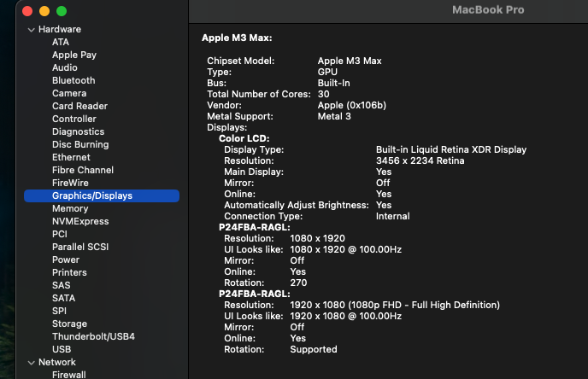Select Printers in the sidebar
The width and height of the screenshot is (588, 379).
tap(69, 272)
